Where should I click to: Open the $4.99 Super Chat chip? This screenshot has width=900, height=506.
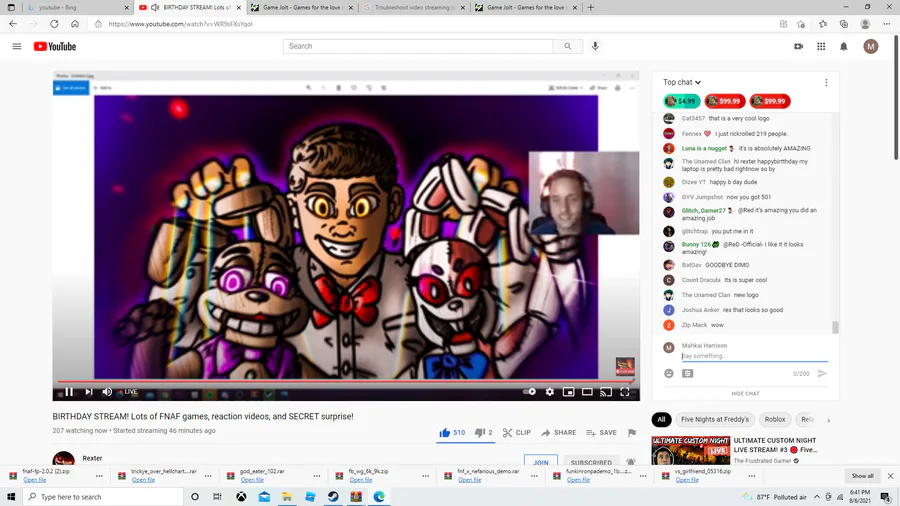(x=682, y=101)
